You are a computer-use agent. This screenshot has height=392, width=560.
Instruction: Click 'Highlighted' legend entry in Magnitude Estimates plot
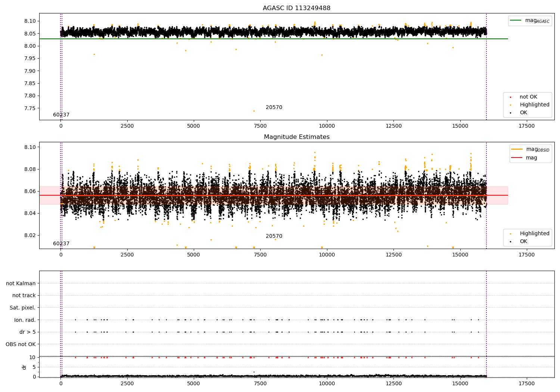(534, 234)
